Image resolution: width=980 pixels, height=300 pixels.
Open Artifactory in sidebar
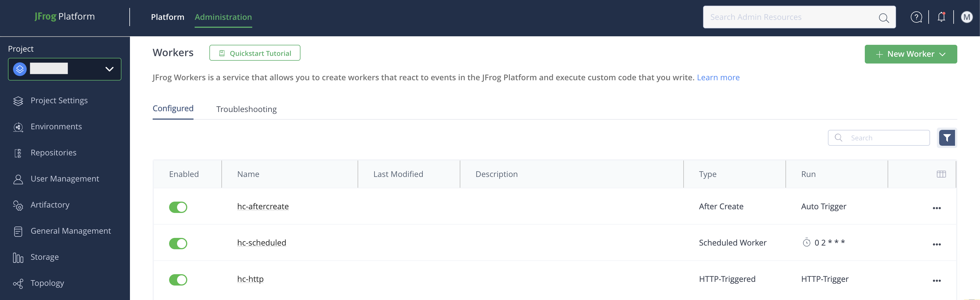50,205
